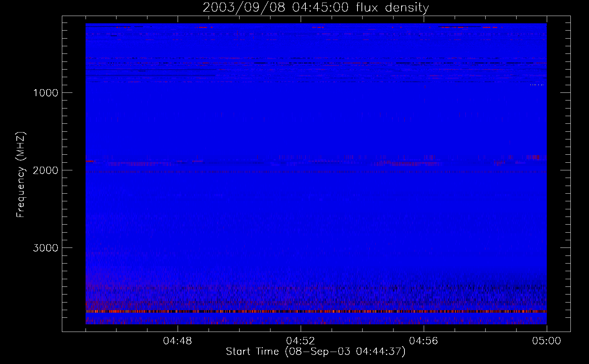
Task: Select the 1000 frequency tick label
Action: click(x=46, y=93)
